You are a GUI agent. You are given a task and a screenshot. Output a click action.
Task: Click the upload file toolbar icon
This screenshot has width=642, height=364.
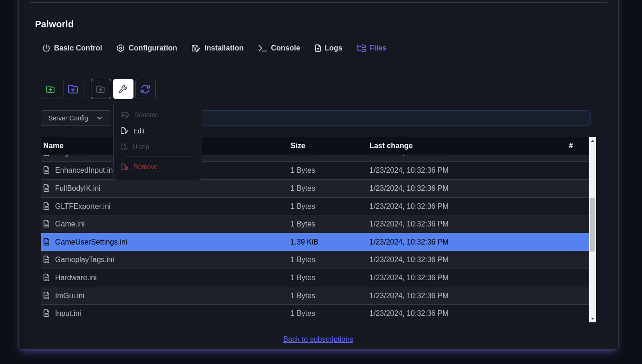point(51,89)
